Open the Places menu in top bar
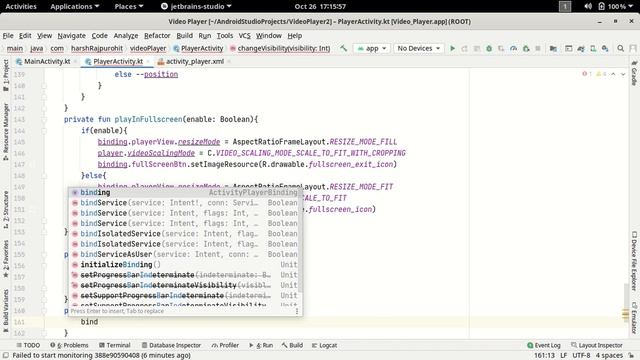Screen dimensions: 640x360 (129, 6)
